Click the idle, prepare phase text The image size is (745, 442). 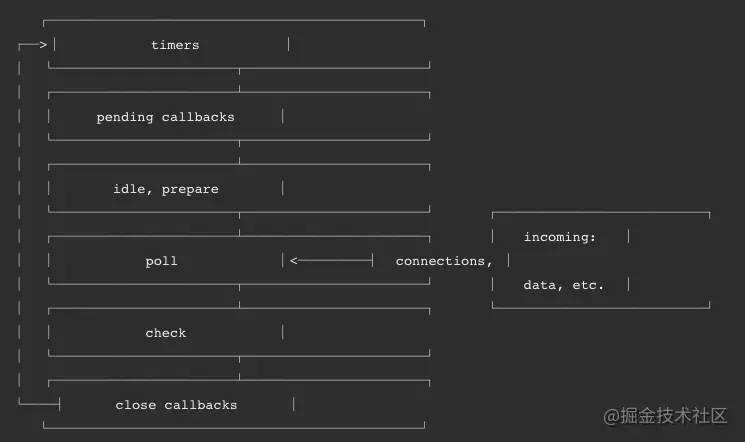pyautogui.click(x=166, y=189)
